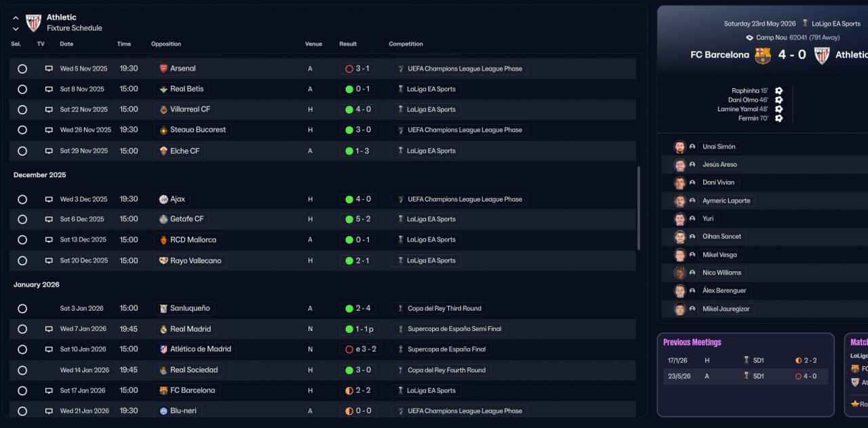Click the goal icon next to Raphinha 15'
868x428 pixels.
(x=778, y=91)
